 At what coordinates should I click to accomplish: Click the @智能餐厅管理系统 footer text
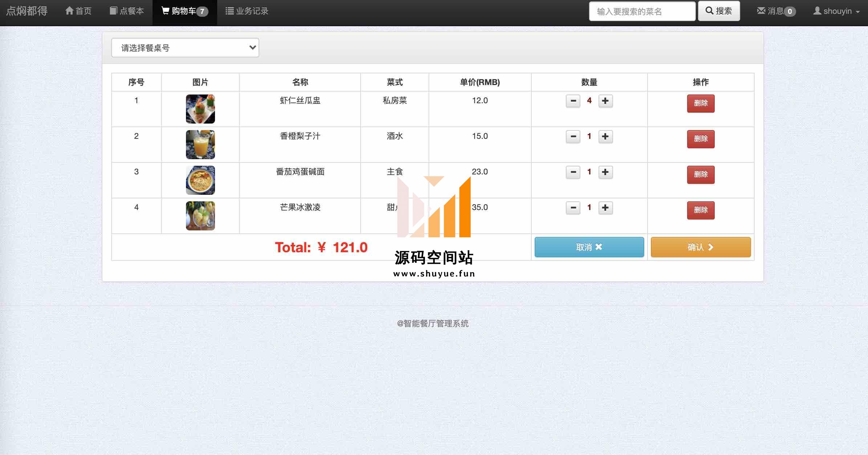click(x=433, y=323)
